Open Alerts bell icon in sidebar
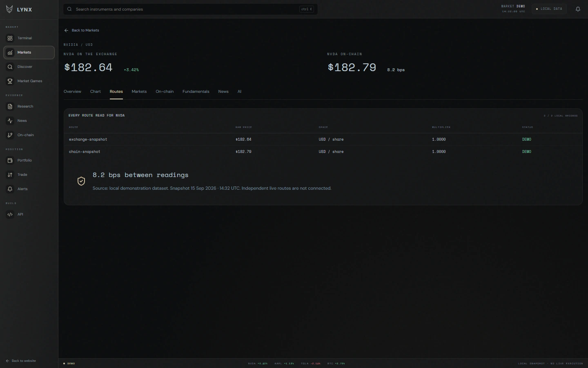The height and width of the screenshot is (368, 588). pyautogui.click(x=10, y=189)
